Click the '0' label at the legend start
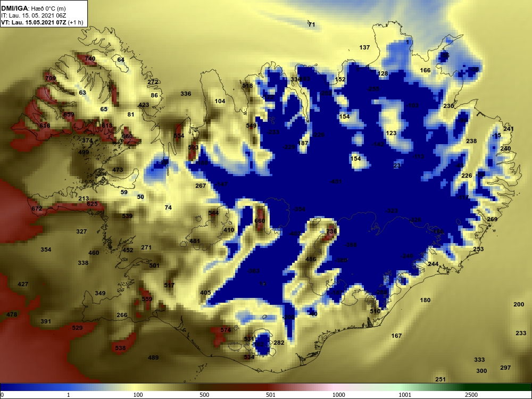Viewport: 532px width, 399px height. click(2, 395)
